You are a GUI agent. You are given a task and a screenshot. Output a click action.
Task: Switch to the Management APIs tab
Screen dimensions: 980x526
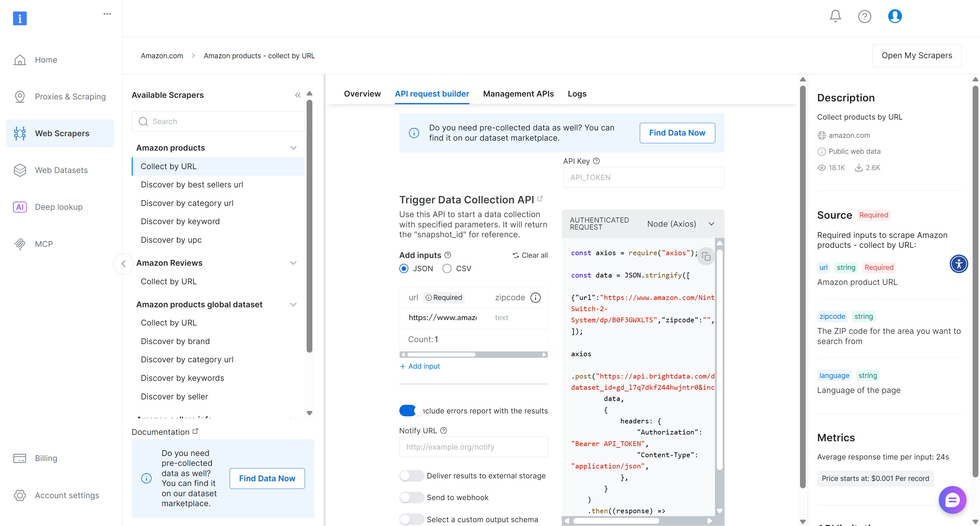[x=518, y=94]
